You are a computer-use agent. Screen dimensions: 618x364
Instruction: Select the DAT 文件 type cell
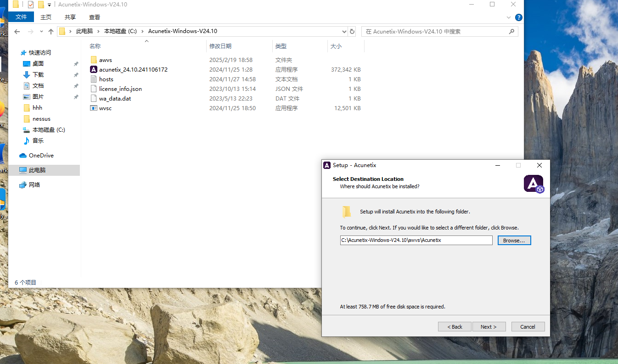[287, 99]
